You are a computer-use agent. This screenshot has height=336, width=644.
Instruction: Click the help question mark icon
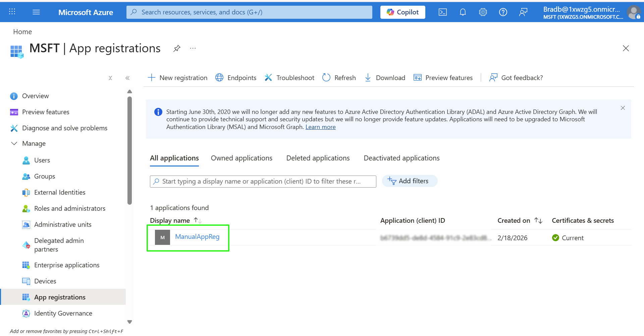pyautogui.click(x=503, y=12)
